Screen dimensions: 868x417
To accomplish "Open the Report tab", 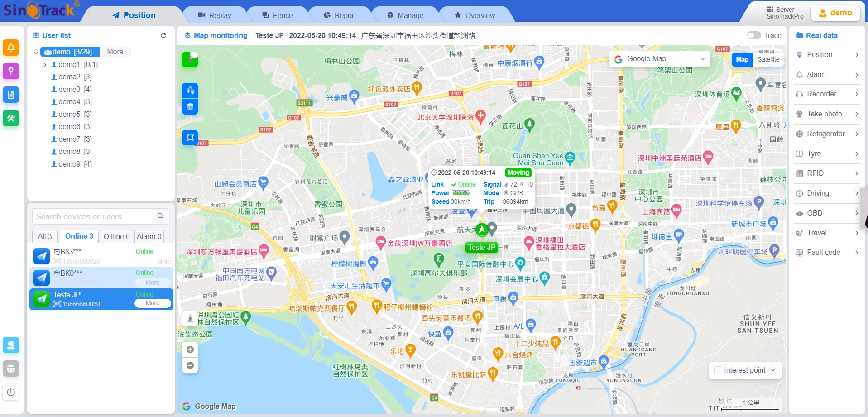I will (x=340, y=15).
